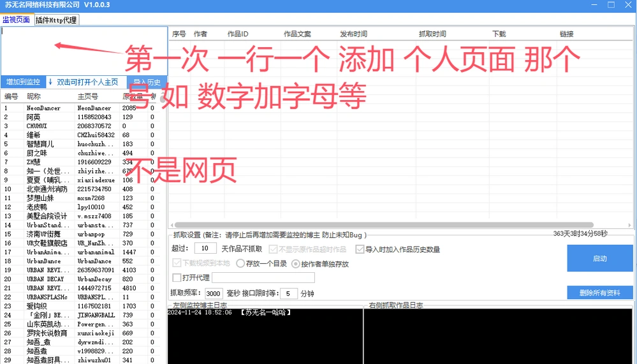Click the 增加到监控 button
Viewport: 637px width, 364px height.
click(23, 82)
